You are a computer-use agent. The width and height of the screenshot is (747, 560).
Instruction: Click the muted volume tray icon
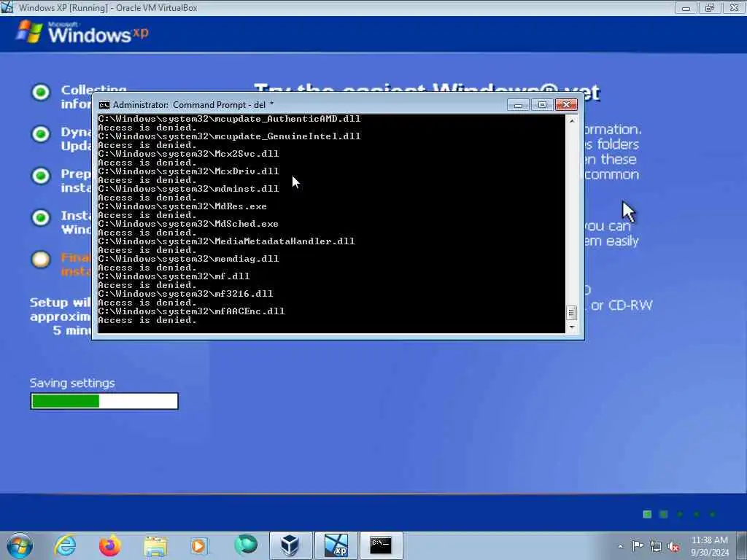(x=673, y=546)
